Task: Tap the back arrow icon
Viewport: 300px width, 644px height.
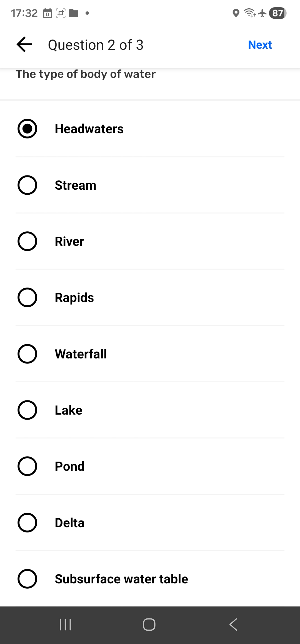Action: (24, 44)
